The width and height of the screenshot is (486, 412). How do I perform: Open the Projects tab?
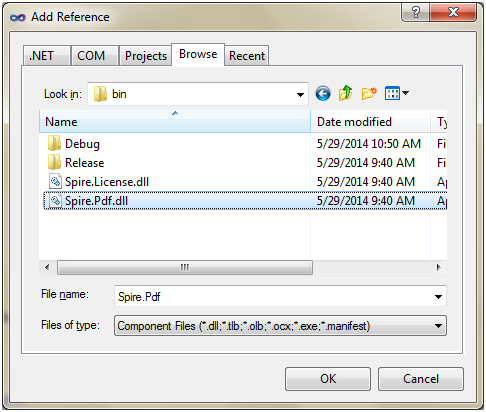coord(145,56)
